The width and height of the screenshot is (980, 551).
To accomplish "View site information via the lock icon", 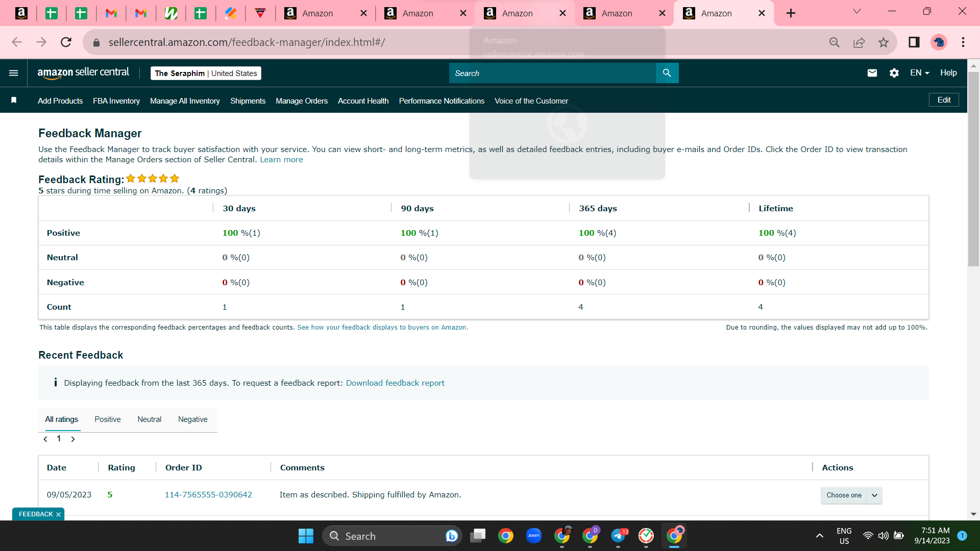I will tap(96, 42).
